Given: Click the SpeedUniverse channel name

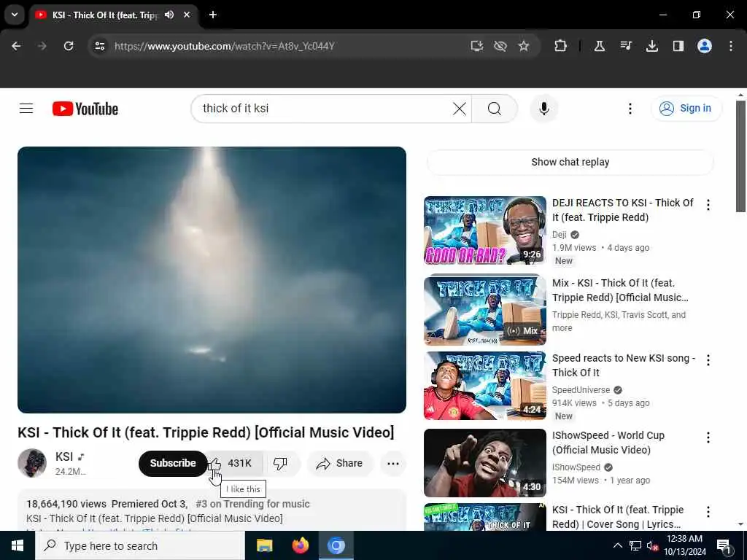Looking at the screenshot, I should pos(581,390).
